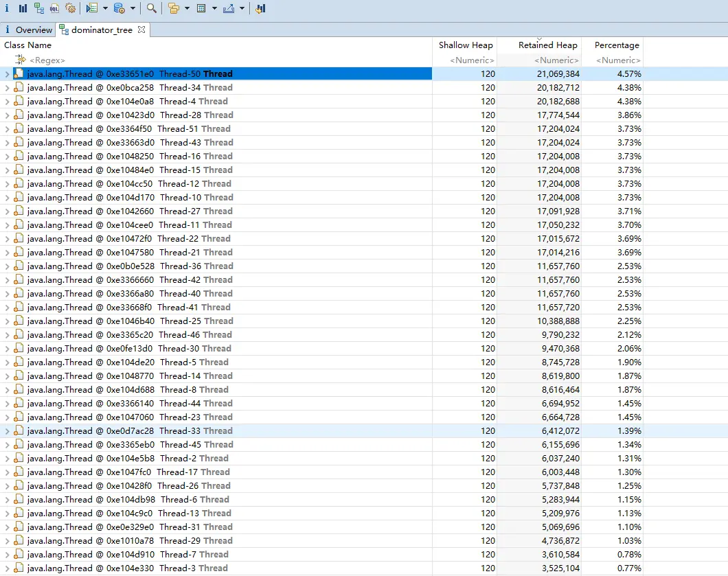Expand the Thread-50 tree node
Screen dimensions: 728x576
coord(6,73)
